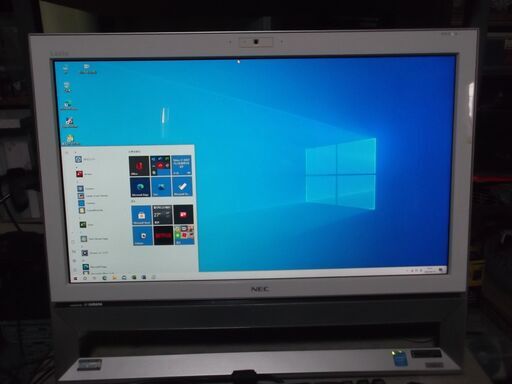Open the Microsoft Edge tile

click(x=140, y=187)
